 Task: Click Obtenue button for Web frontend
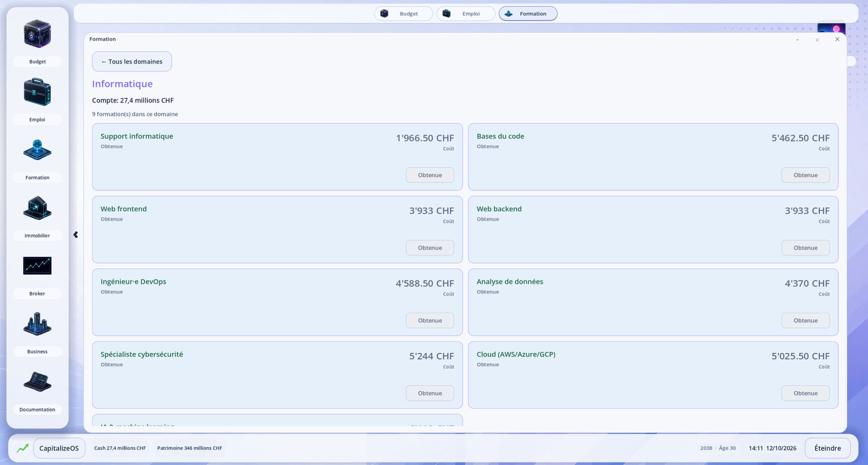(x=430, y=248)
